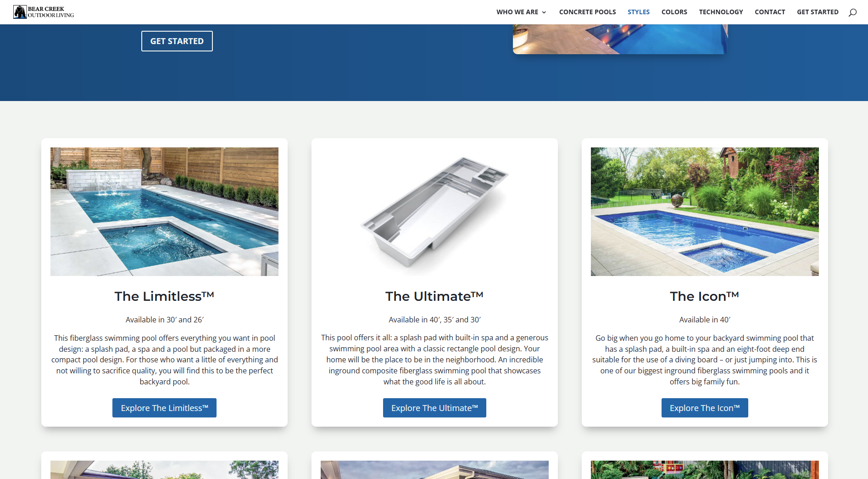Click the search magnifier icon
Image resolution: width=868 pixels, height=479 pixels.
[x=852, y=12]
